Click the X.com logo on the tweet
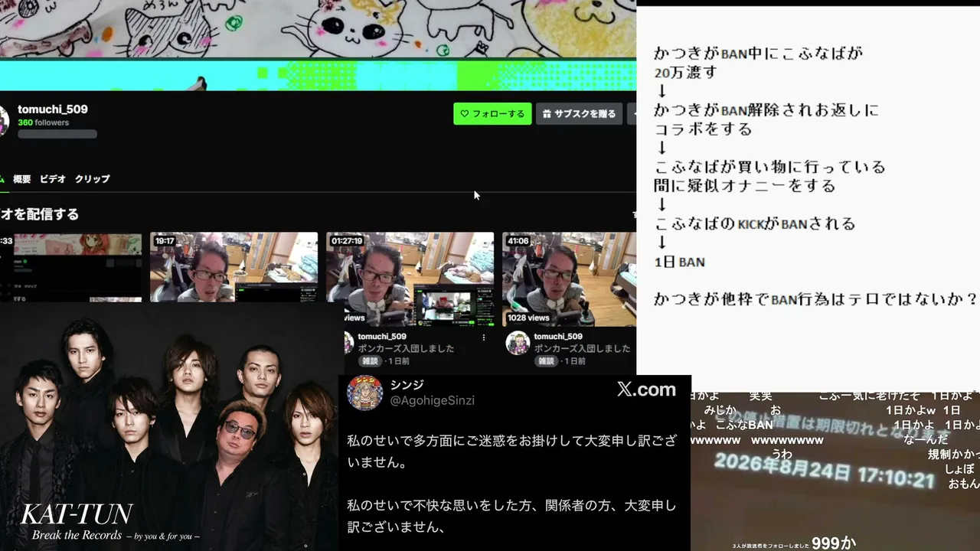 [646, 390]
